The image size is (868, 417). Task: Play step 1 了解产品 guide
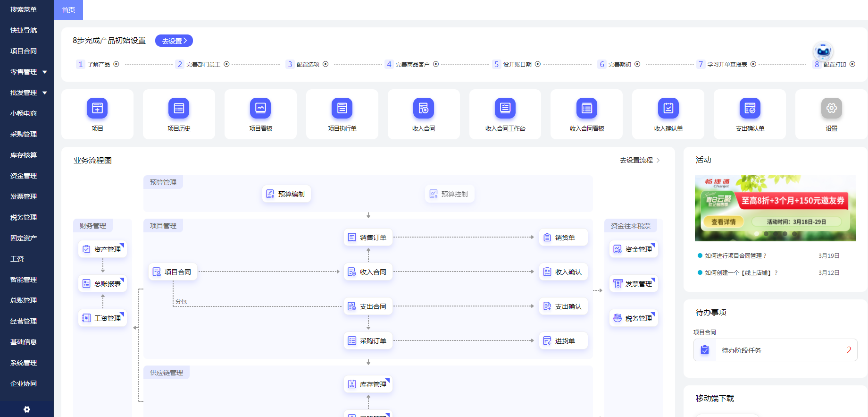(117, 64)
